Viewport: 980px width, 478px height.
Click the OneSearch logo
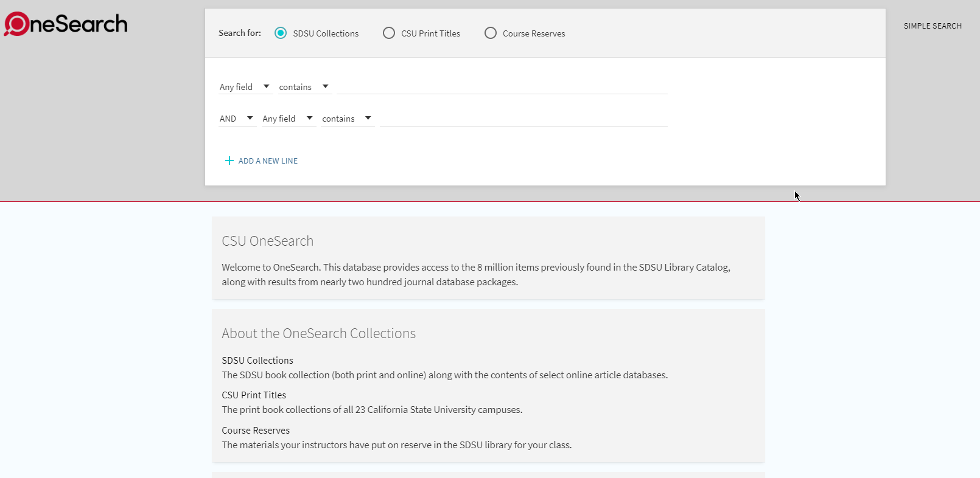[66, 24]
